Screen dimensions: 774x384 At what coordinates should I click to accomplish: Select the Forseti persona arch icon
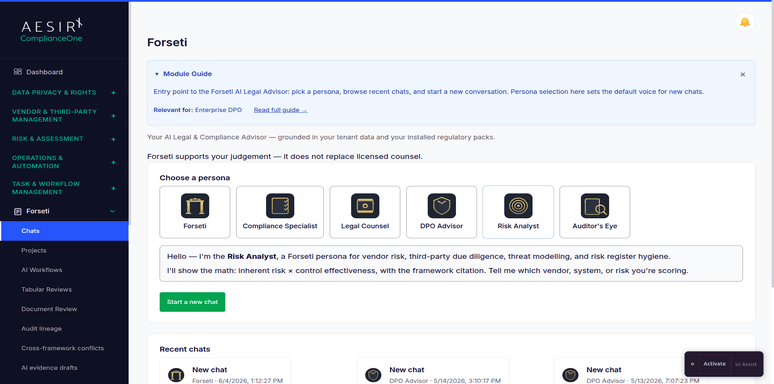195,206
